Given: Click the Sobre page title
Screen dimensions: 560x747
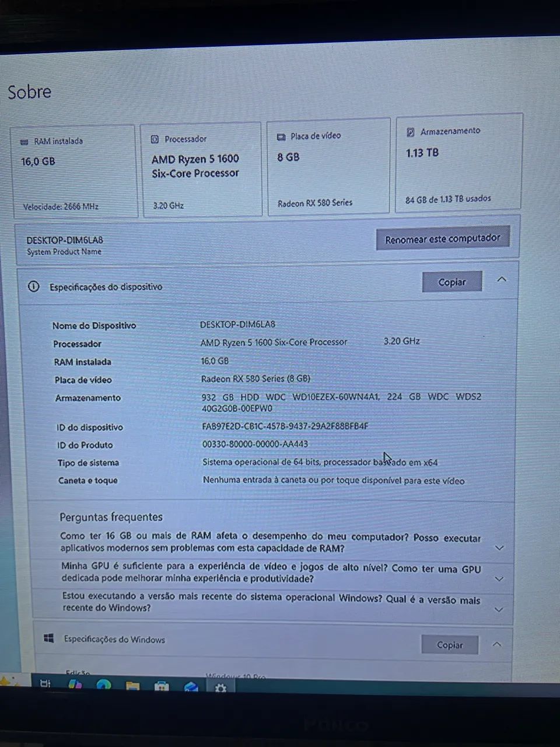Looking at the screenshot, I should [29, 92].
